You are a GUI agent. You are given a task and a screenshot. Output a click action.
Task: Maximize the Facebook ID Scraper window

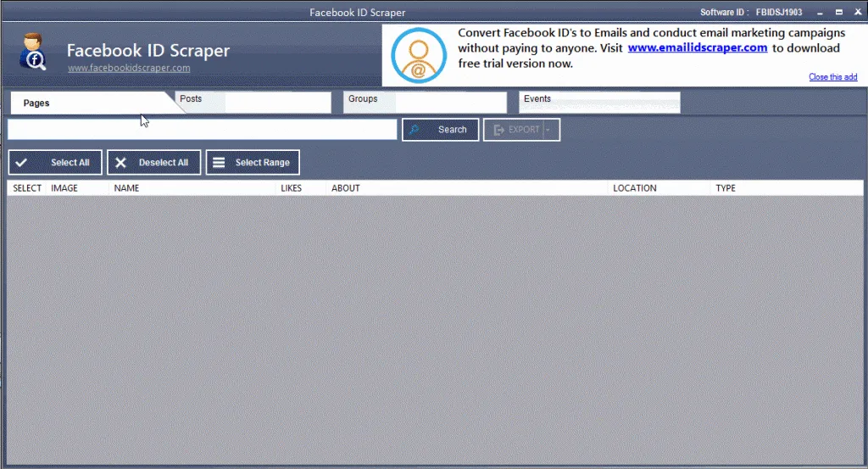[838, 12]
